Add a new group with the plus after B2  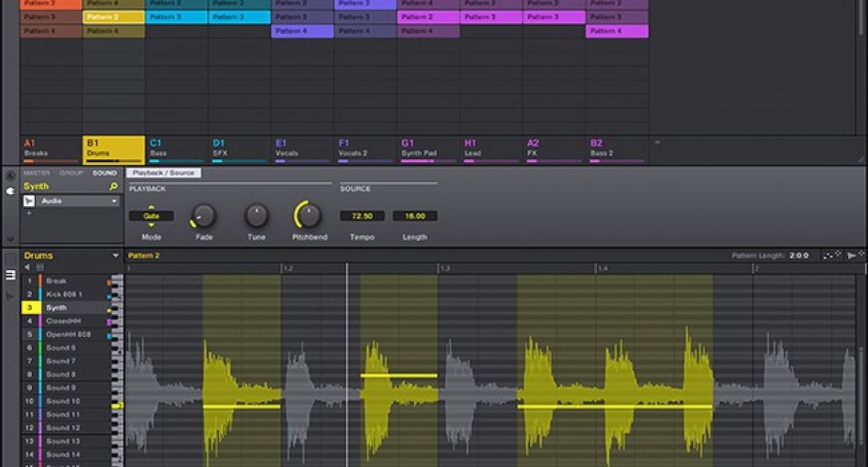point(657,143)
